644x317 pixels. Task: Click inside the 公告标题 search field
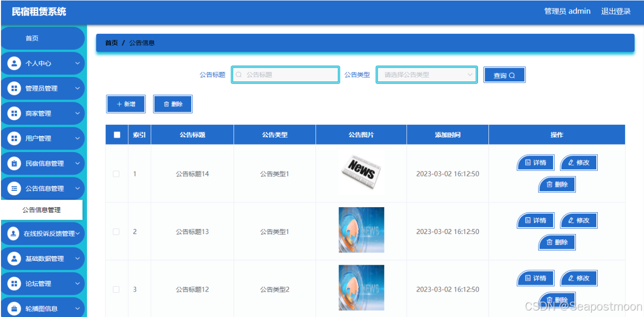(285, 75)
